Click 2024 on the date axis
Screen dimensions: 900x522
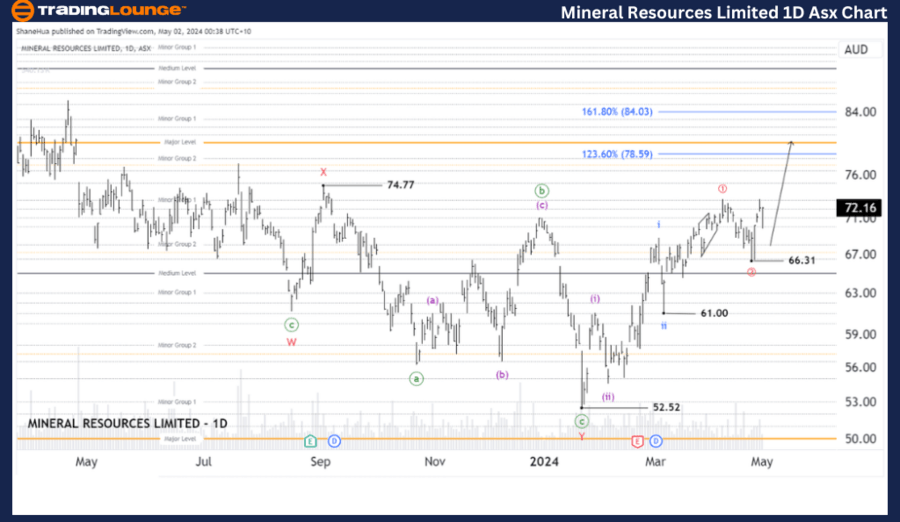tap(544, 462)
